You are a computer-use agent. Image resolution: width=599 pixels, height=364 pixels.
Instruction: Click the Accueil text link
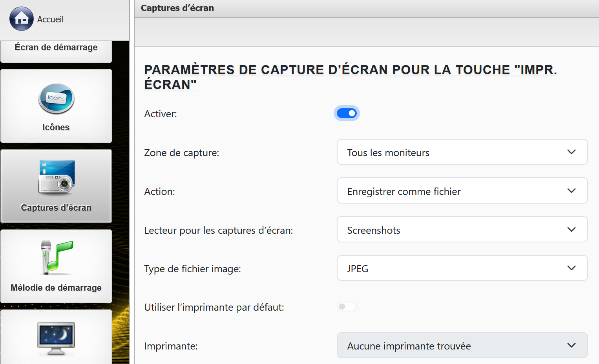[50, 19]
